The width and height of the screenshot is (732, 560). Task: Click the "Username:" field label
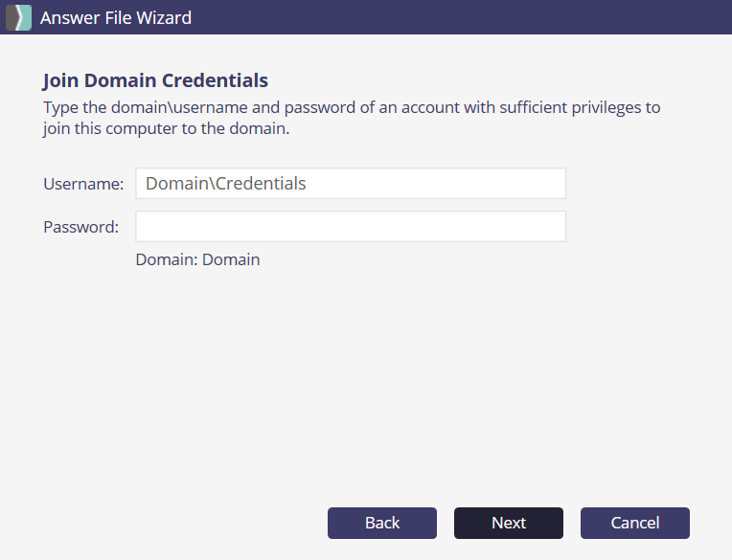(83, 183)
